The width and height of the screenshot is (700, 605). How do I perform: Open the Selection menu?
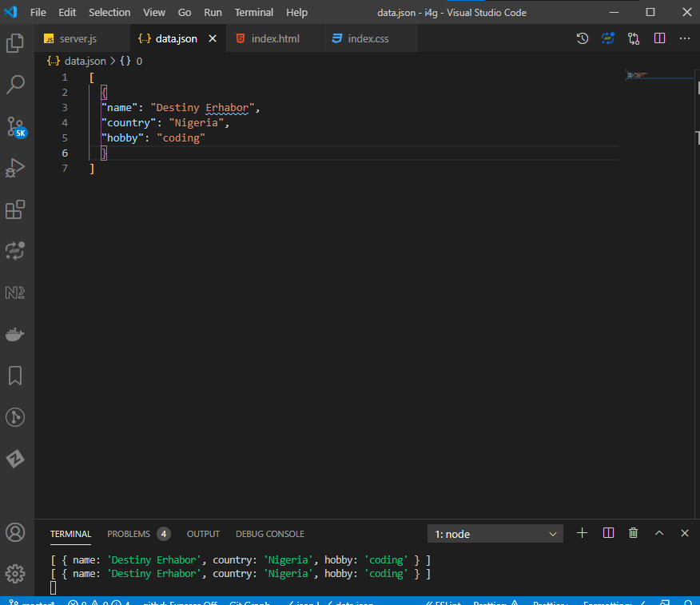pos(109,13)
